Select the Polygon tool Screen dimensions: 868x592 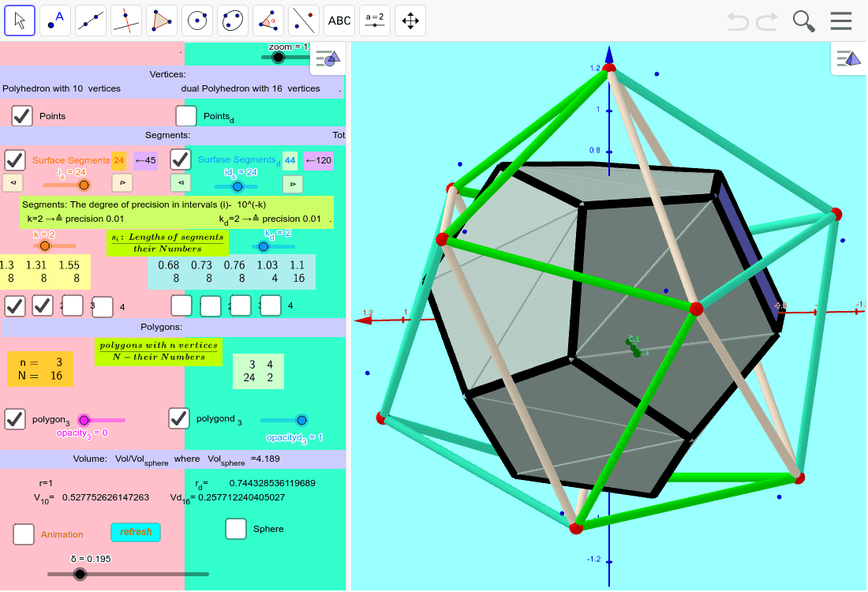pyautogui.click(x=161, y=20)
